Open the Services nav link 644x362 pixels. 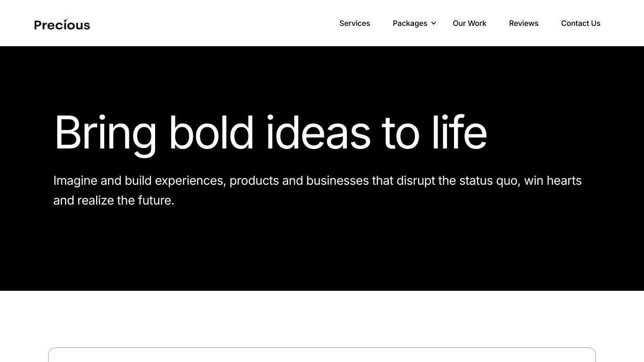[x=355, y=23]
